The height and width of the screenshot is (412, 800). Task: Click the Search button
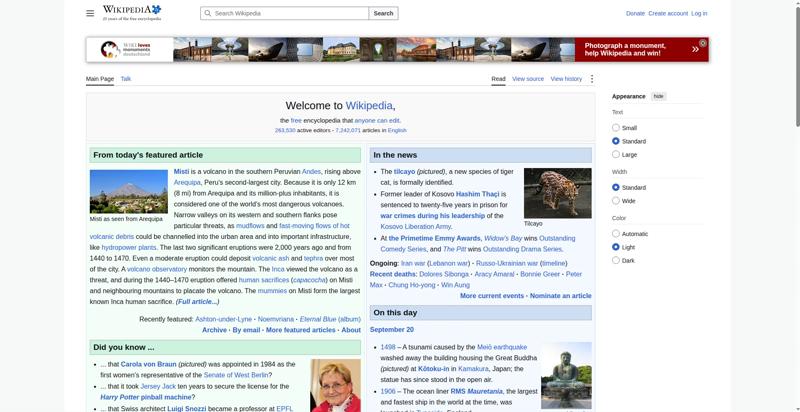(x=383, y=13)
